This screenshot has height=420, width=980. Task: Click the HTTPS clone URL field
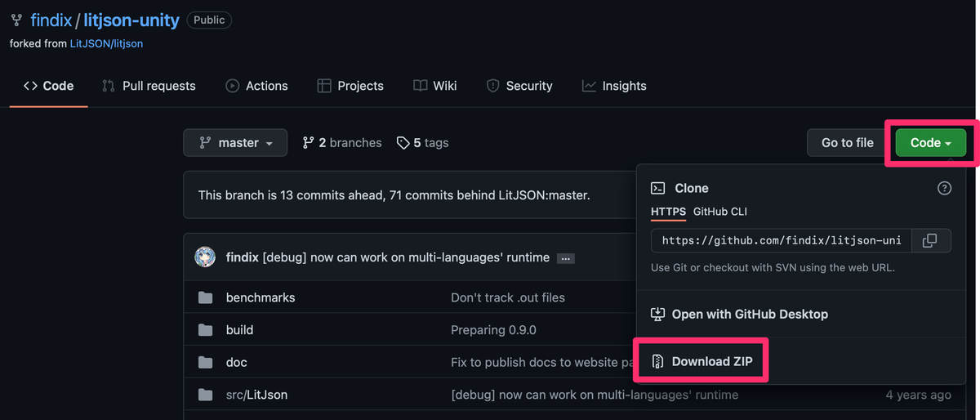click(781, 240)
